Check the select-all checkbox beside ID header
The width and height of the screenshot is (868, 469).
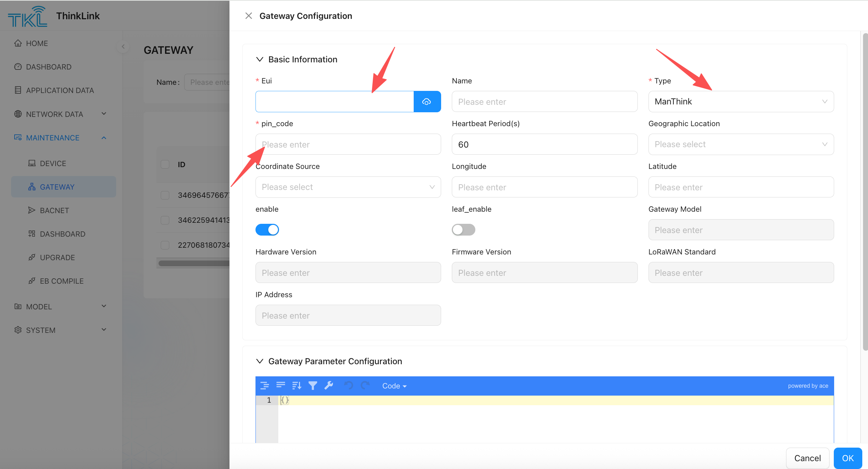pos(165,164)
